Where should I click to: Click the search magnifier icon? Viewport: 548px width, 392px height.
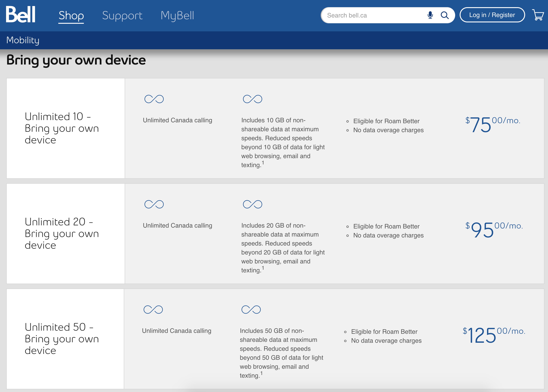[445, 15]
